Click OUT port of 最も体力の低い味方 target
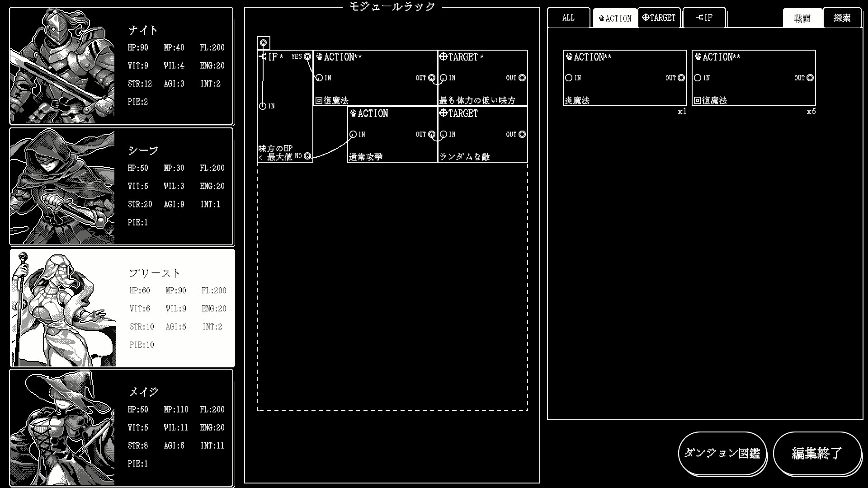The height and width of the screenshot is (488, 868). pos(522,78)
